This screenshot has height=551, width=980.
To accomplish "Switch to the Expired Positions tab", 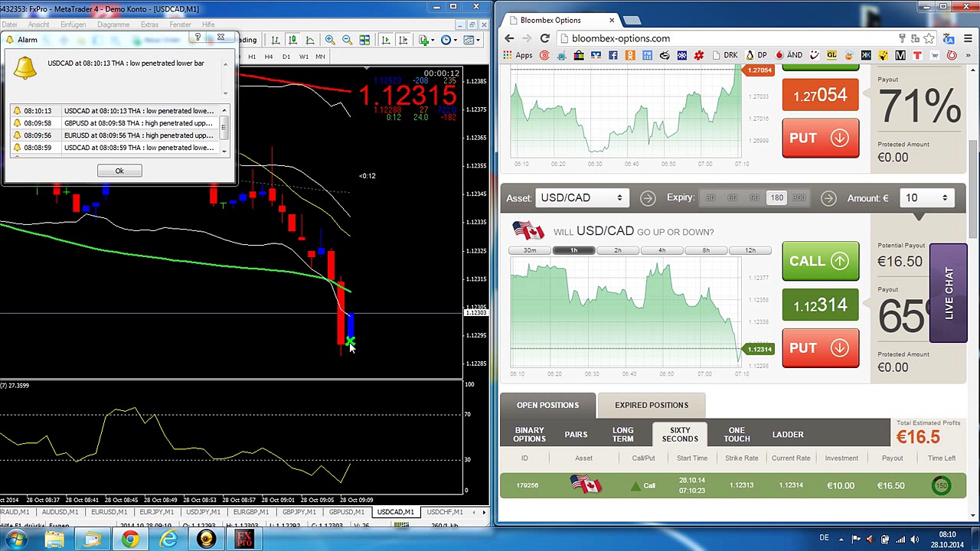I will 651,405.
